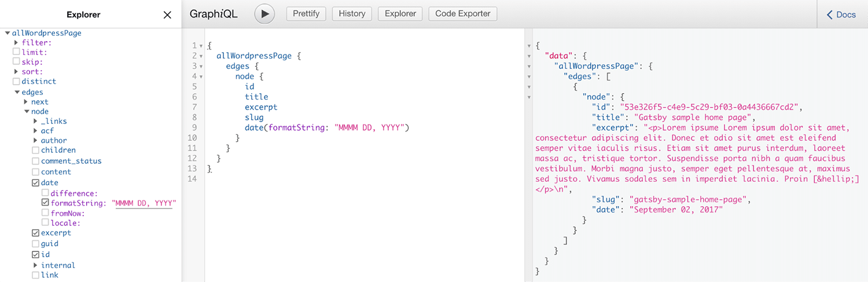Expand the filter argument
868x282 pixels.
[x=16, y=42]
